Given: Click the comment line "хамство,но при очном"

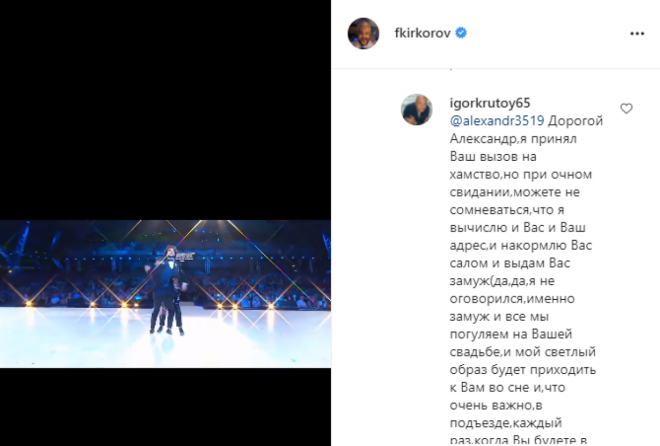Looking at the screenshot, I should (x=521, y=174).
